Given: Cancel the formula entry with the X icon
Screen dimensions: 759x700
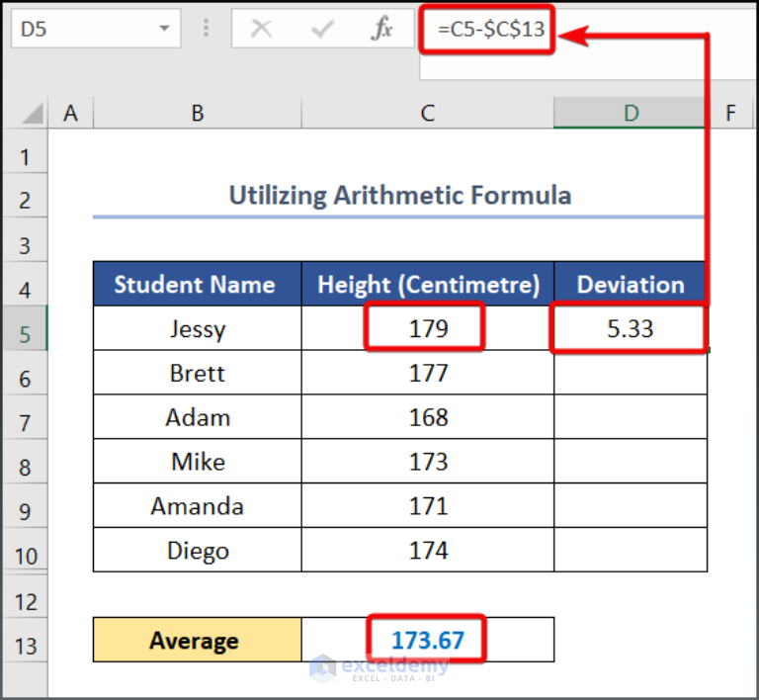Looking at the screenshot, I should [261, 29].
